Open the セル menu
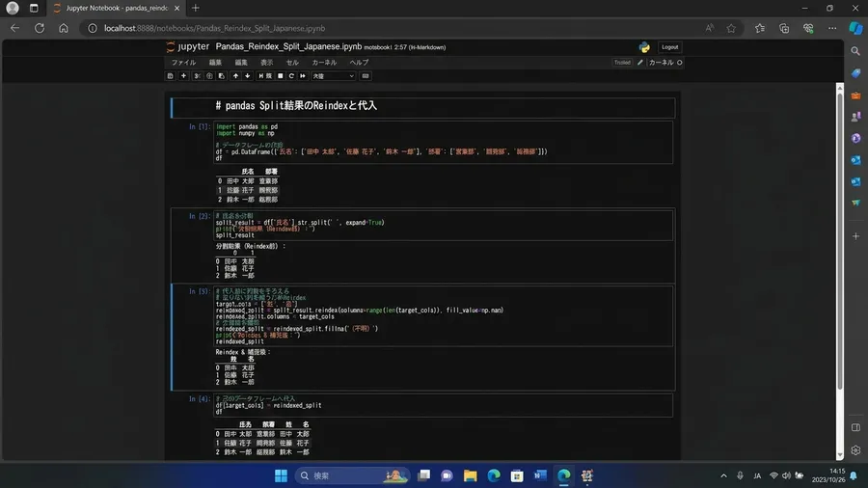The width and height of the screenshot is (868, 488). (292, 63)
